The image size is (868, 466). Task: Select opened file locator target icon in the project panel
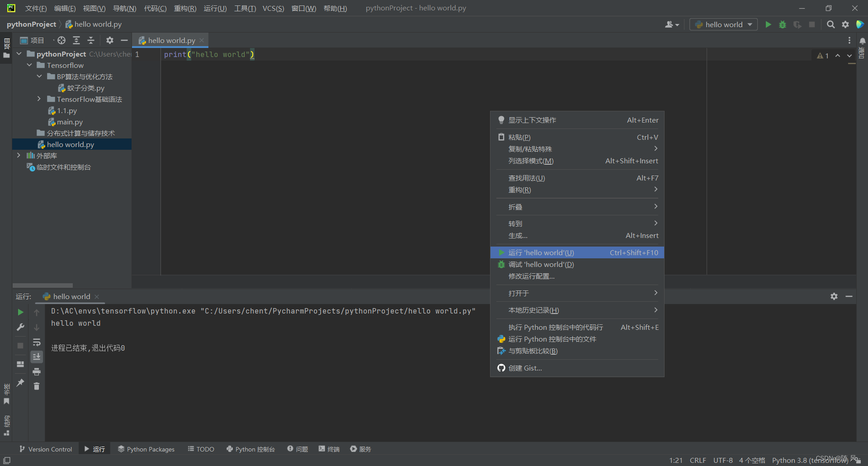61,40
